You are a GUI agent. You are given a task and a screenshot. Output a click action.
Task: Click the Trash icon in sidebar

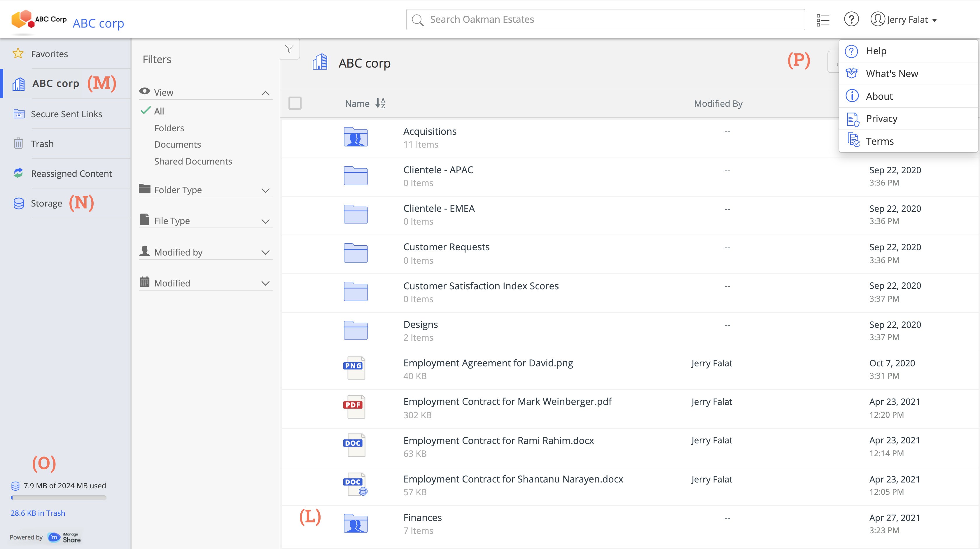[18, 144]
